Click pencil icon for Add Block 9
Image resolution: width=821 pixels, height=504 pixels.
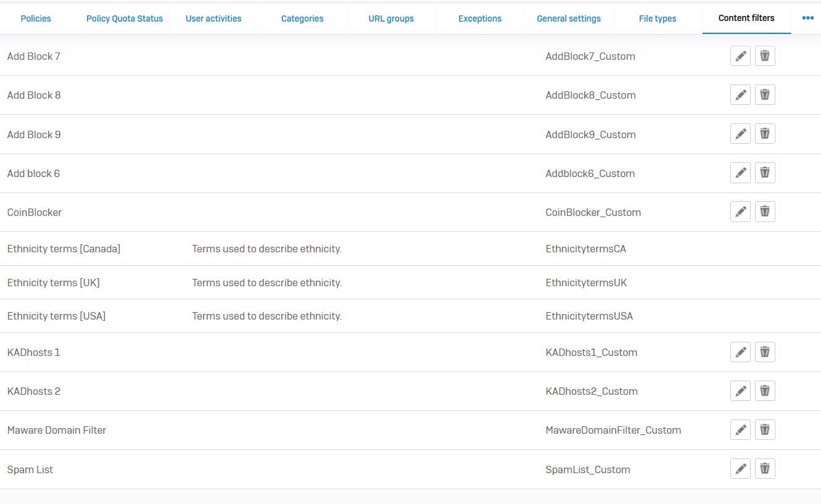(x=740, y=134)
